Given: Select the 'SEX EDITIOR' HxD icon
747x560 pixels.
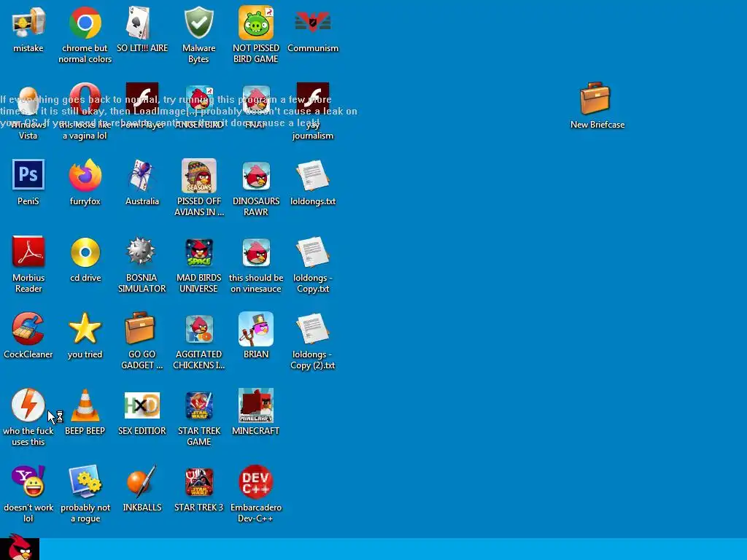Looking at the screenshot, I should [142, 405].
